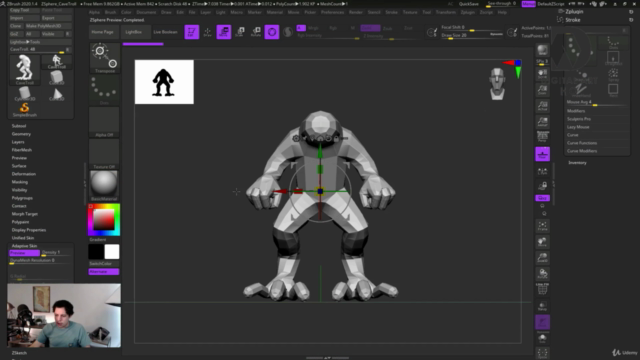
Task: Expand the Masking section
Action: (20, 182)
